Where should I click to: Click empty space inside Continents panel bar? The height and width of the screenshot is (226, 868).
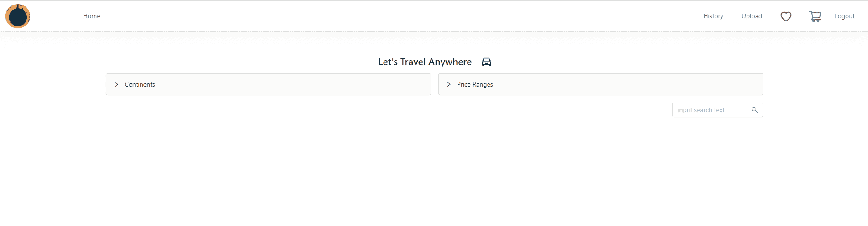pyautogui.click(x=292, y=84)
